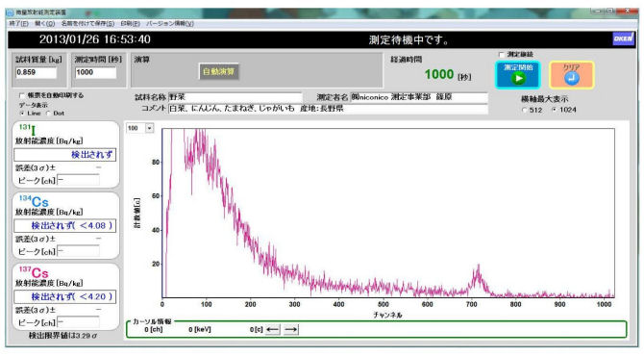
Task: Click the Cs-137 result 検出されず(<4.20)
Action: [x=65, y=296]
